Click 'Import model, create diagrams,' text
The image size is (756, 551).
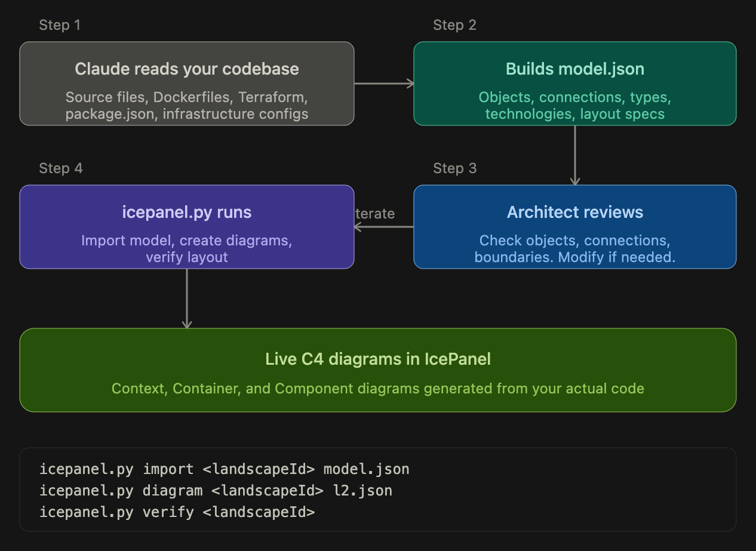click(187, 241)
